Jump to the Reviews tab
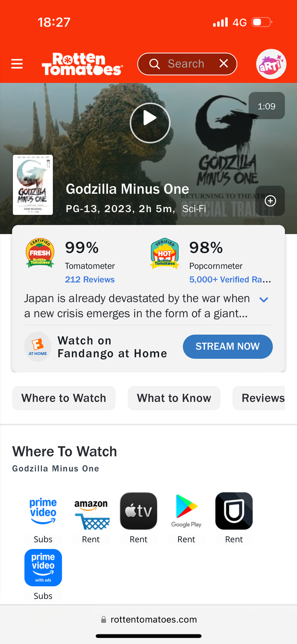 click(x=262, y=398)
